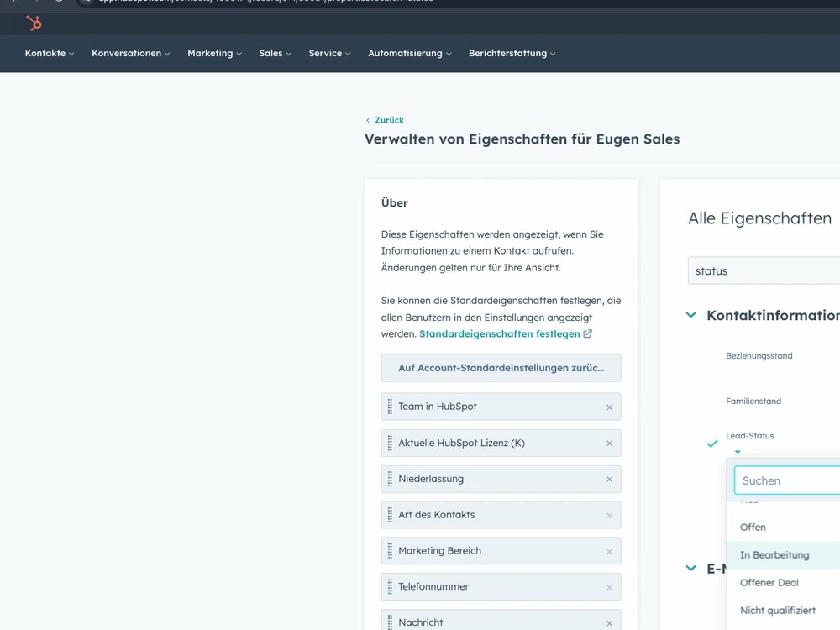This screenshot has width=840, height=630.
Task: Open the Service menu
Action: [x=329, y=53]
